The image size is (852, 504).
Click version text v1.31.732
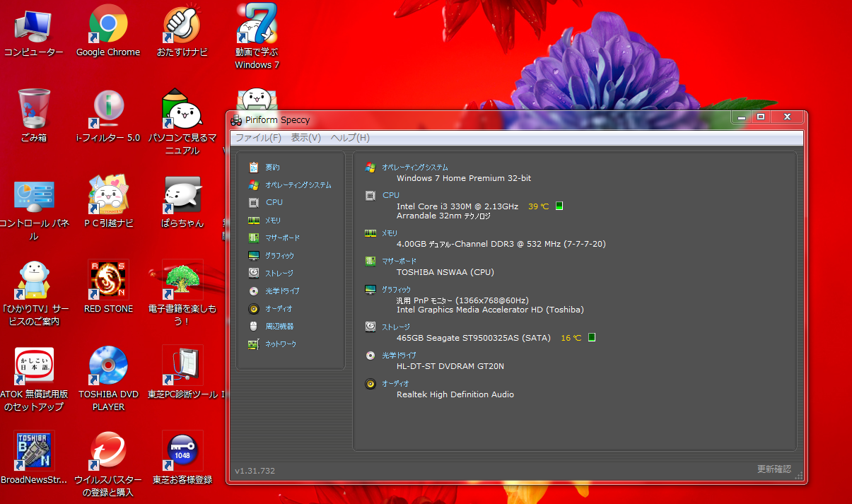coord(255,471)
